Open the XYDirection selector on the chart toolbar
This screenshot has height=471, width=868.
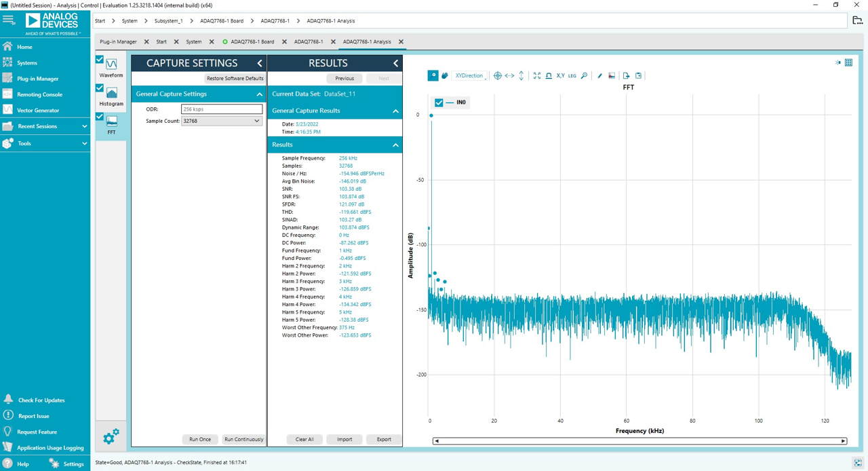click(468, 75)
